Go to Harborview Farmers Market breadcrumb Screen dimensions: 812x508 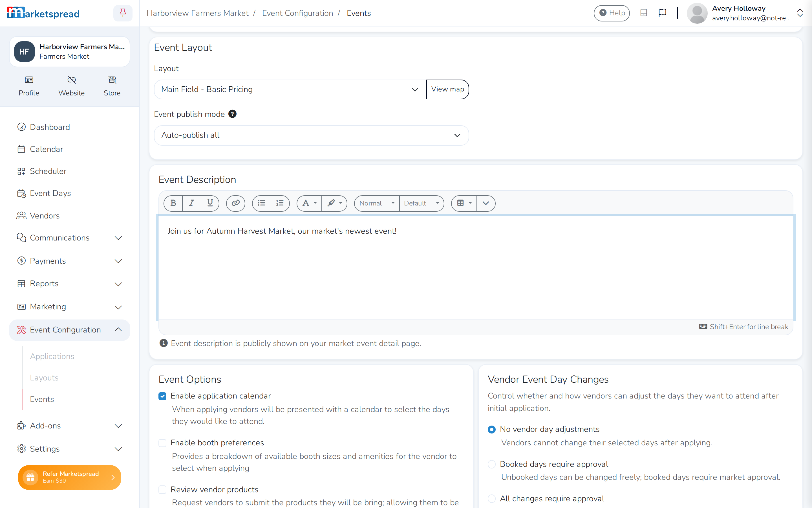(198, 13)
